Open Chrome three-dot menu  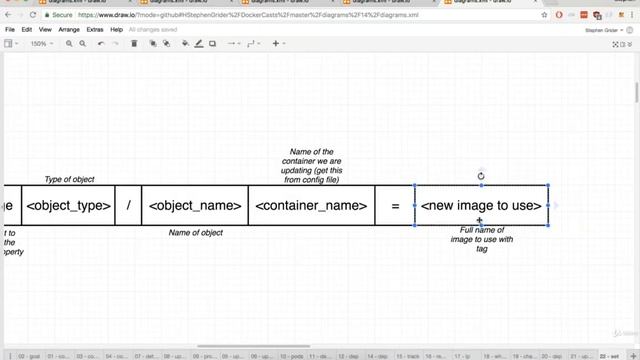tap(632, 15)
